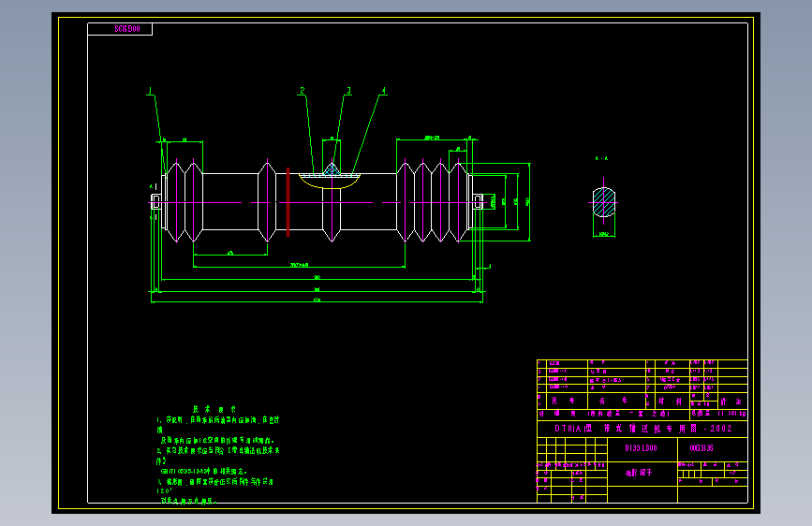Select the '00G5136' drawing number in the title block
This screenshot has height=526, width=812.
pos(701,448)
